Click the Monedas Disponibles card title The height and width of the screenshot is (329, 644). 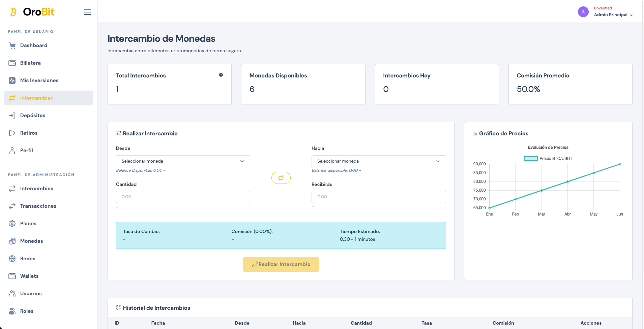(x=278, y=75)
